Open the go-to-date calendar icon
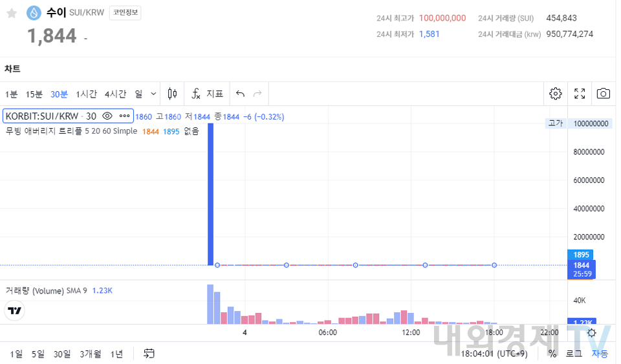 149,354
